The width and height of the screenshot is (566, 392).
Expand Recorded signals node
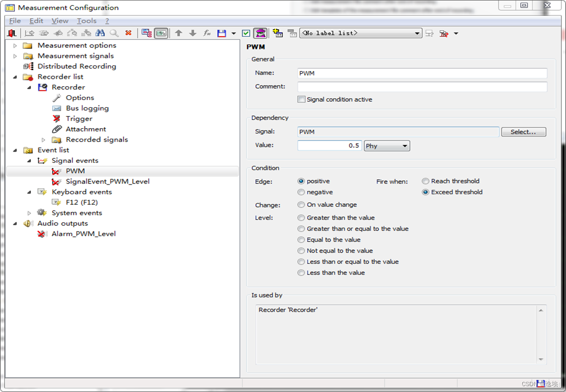[x=43, y=139]
